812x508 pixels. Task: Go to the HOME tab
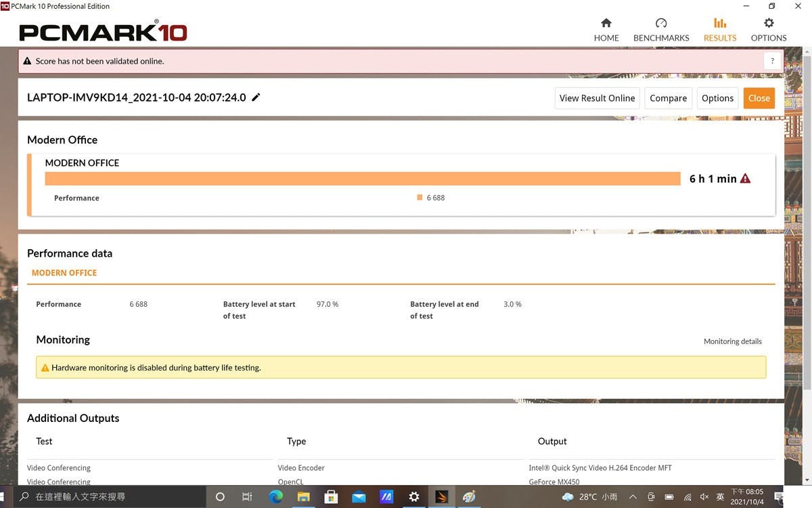point(606,30)
